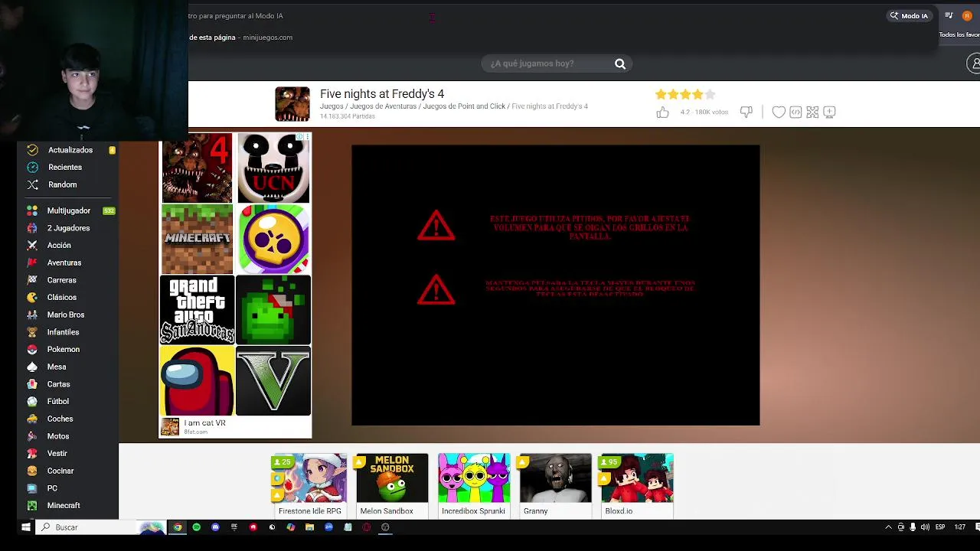Click the volume icon in system tray
Image resolution: width=980 pixels, height=551 pixels.
pos(925,527)
